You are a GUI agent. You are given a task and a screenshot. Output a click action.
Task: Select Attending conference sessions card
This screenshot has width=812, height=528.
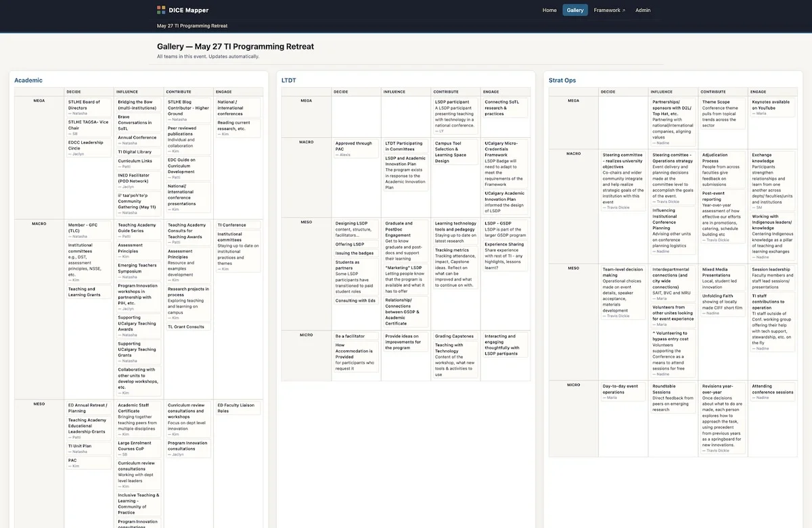[x=772, y=392]
